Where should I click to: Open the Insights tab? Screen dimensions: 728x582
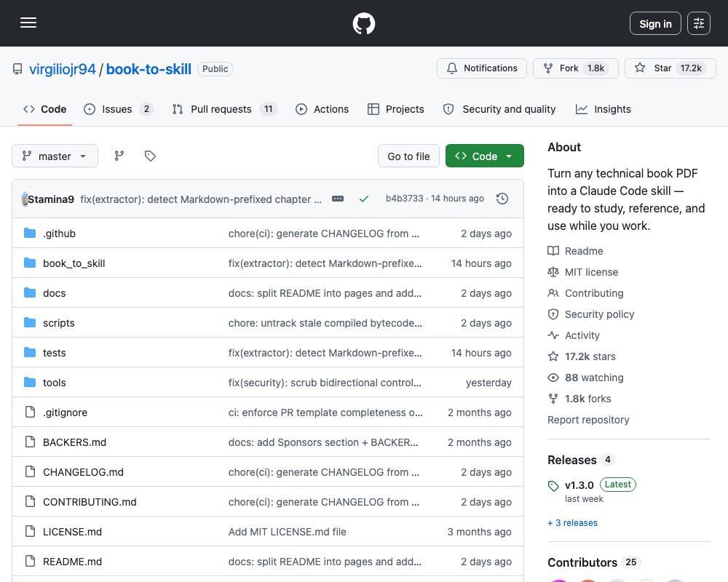(x=603, y=109)
